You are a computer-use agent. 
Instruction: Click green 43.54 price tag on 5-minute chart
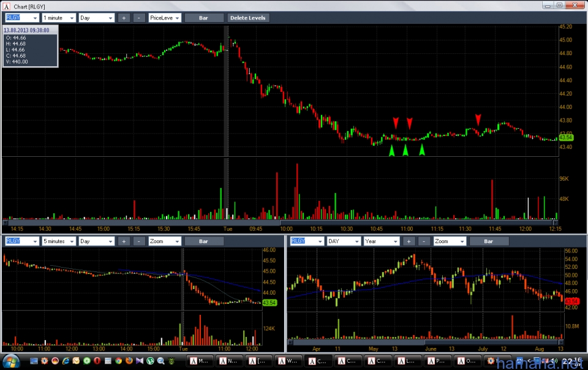click(x=269, y=303)
